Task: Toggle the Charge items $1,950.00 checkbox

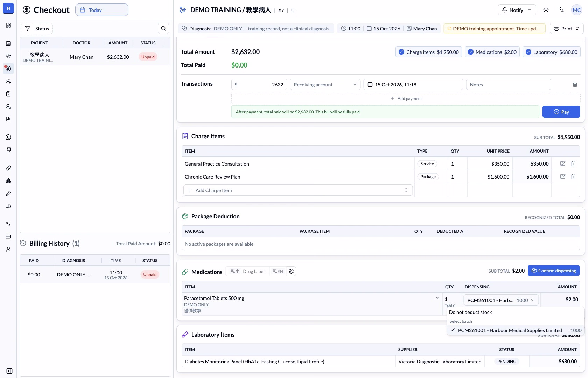Action: point(429,52)
